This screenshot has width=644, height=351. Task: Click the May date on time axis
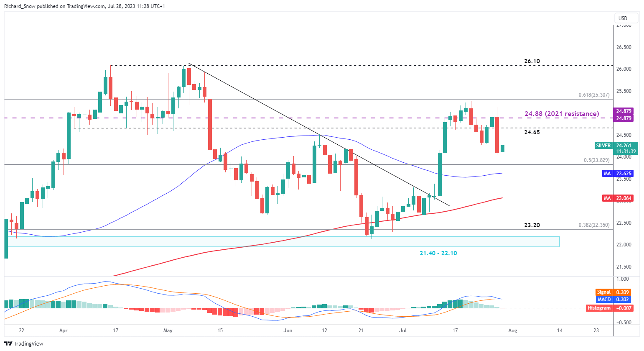[x=168, y=331]
